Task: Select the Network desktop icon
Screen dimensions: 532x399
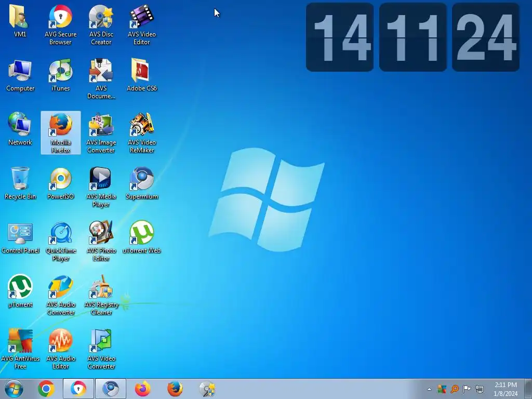Action: (20, 129)
